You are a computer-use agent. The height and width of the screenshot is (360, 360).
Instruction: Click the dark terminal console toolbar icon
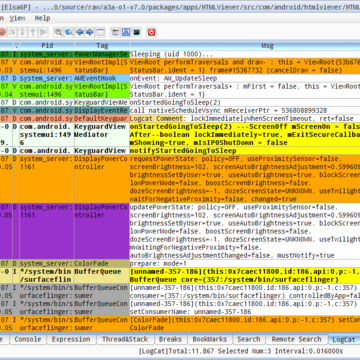coord(136,32)
